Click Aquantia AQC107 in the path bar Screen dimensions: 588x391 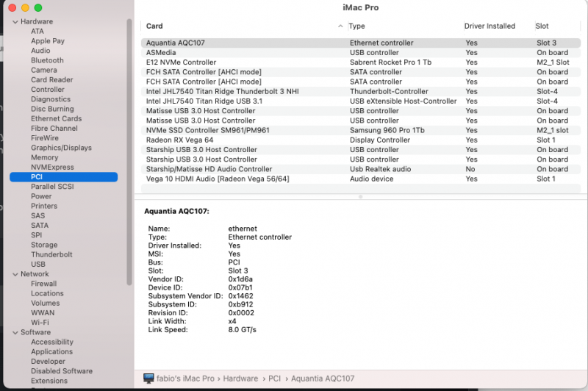tap(323, 379)
